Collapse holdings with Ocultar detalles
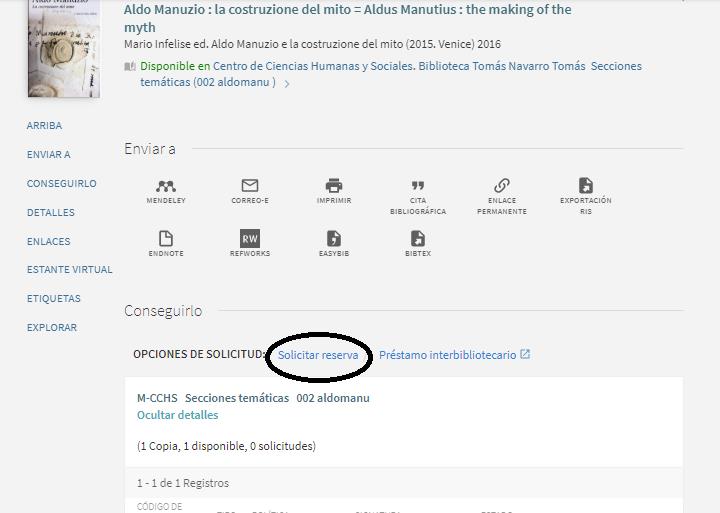720x513 pixels. point(177,415)
